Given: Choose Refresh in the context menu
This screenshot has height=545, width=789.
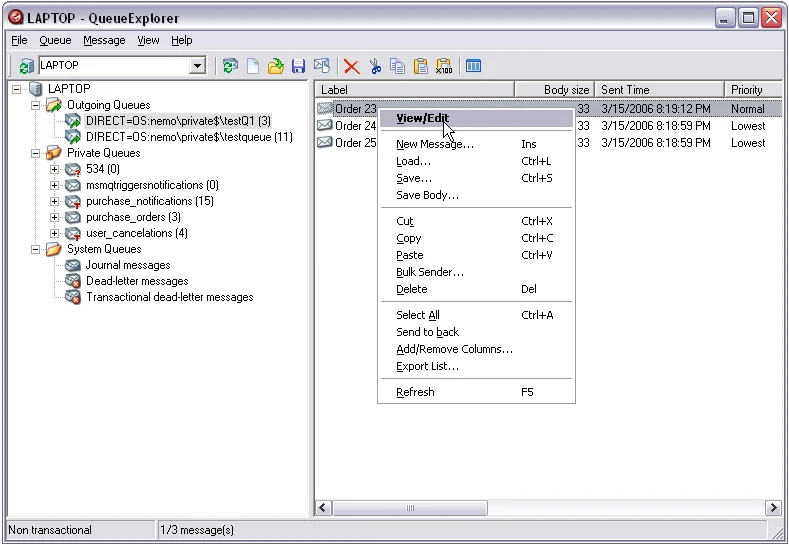Looking at the screenshot, I should click(x=476, y=392).
